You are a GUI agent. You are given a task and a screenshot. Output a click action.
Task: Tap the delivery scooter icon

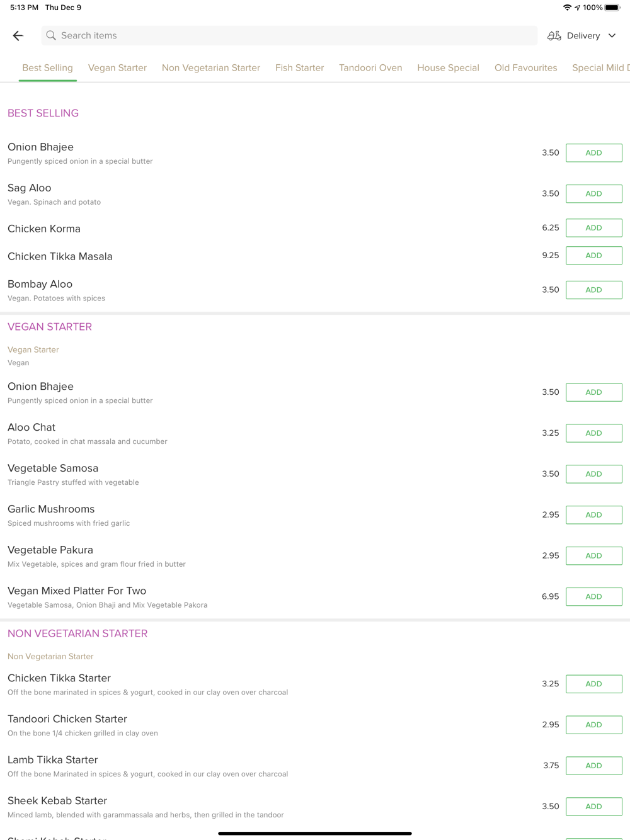click(x=554, y=36)
